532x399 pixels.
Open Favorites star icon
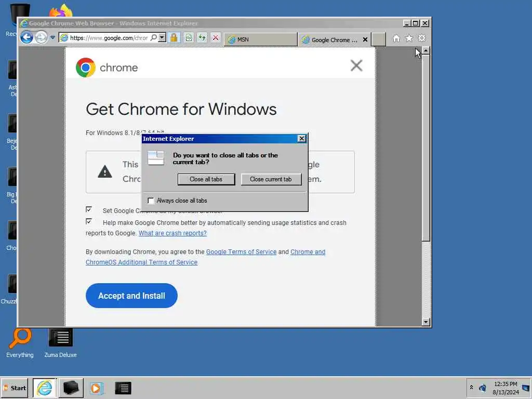point(409,38)
